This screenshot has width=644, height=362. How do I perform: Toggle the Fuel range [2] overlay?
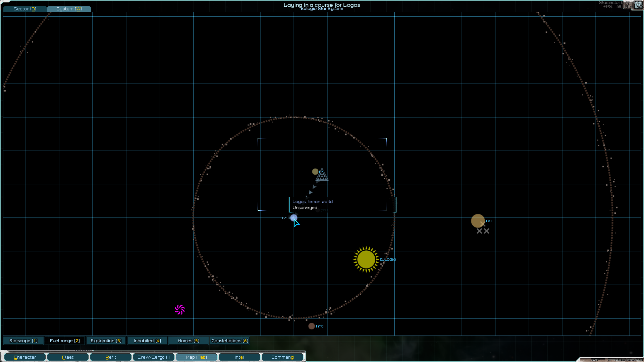[x=65, y=341]
